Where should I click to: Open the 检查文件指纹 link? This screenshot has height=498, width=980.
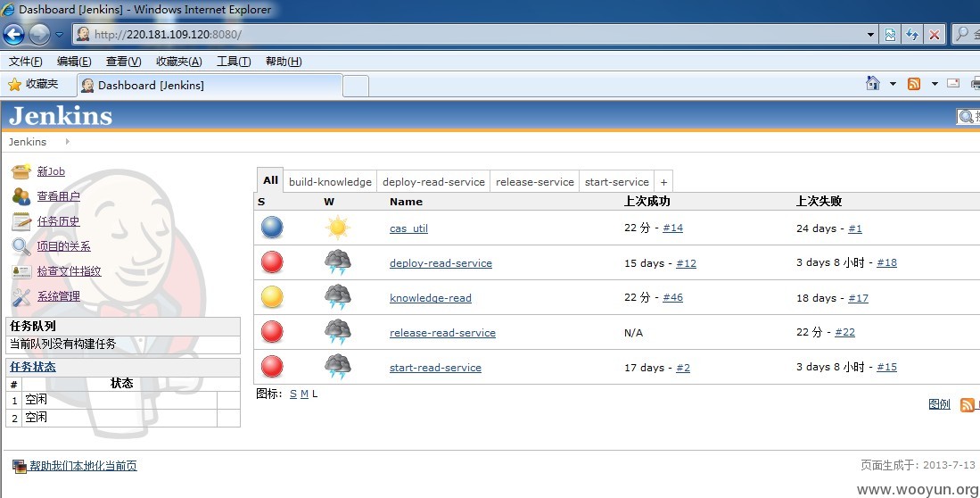pos(69,271)
